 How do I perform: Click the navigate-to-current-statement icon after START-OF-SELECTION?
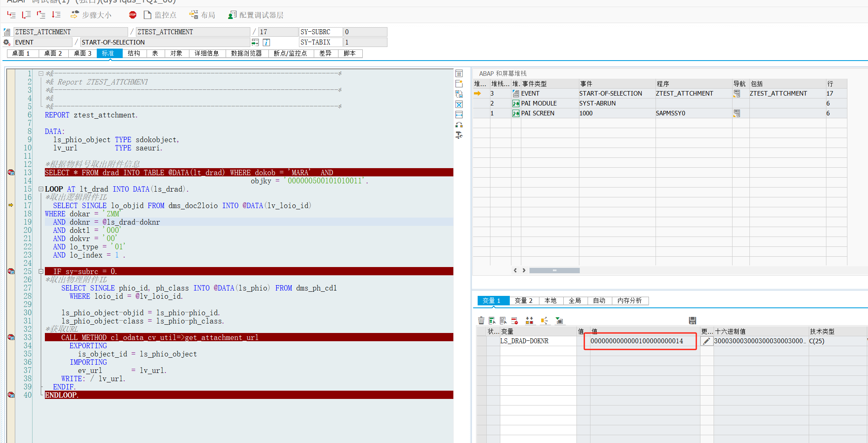(x=255, y=42)
